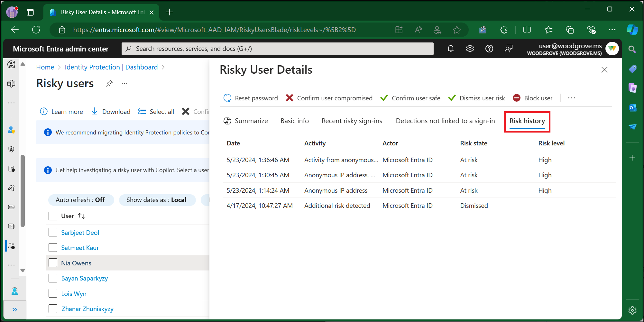Check the Lois Wyn checkbox

pyautogui.click(x=53, y=293)
